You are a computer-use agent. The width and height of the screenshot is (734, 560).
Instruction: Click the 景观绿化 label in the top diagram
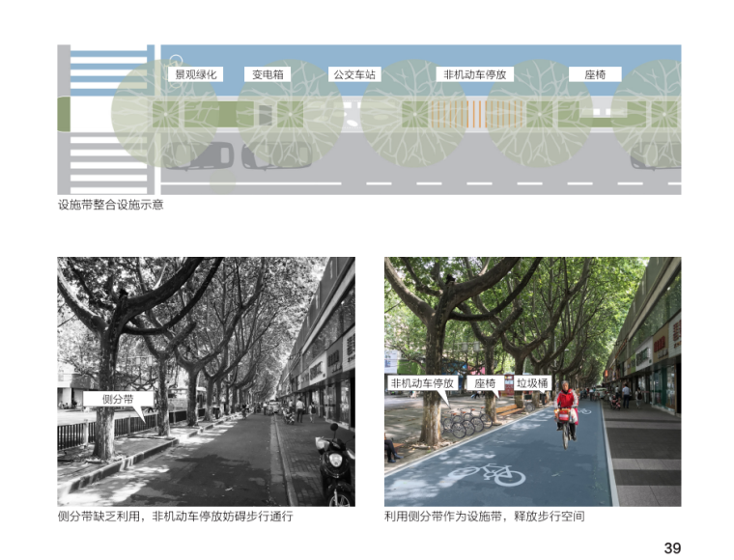[194, 74]
